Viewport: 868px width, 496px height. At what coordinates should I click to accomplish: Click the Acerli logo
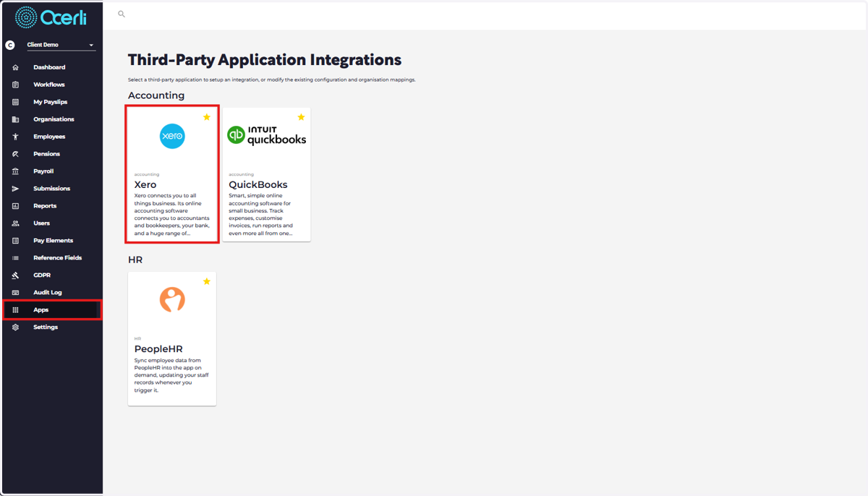51,17
